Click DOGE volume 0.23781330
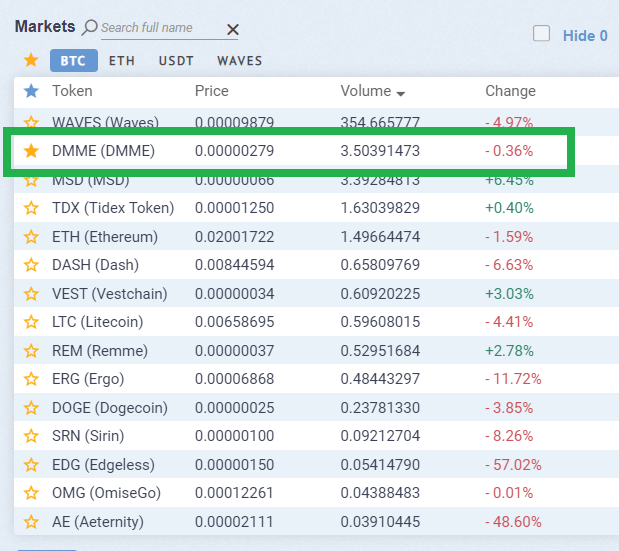This screenshot has width=619, height=551. click(x=380, y=408)
